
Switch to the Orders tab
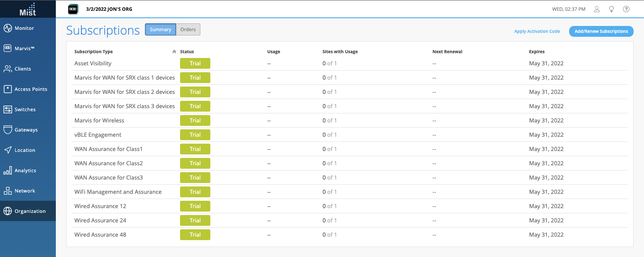(x=188, y=29)
